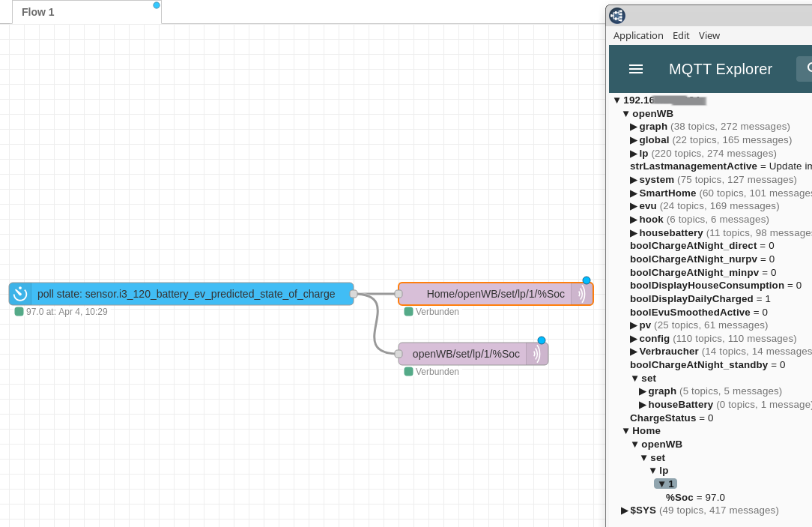
Task: Open the Edit menu in MQTT Explorer
Action: 680,35
